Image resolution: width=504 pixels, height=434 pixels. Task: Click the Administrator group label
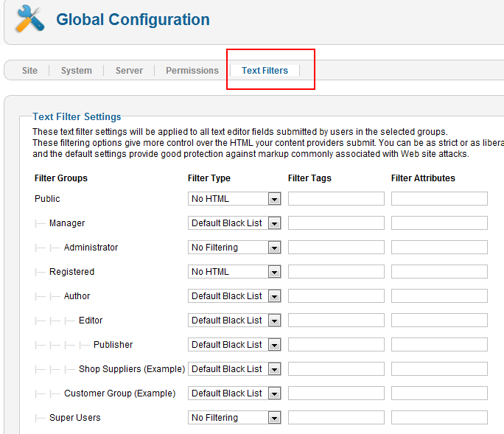click(91, 248)
